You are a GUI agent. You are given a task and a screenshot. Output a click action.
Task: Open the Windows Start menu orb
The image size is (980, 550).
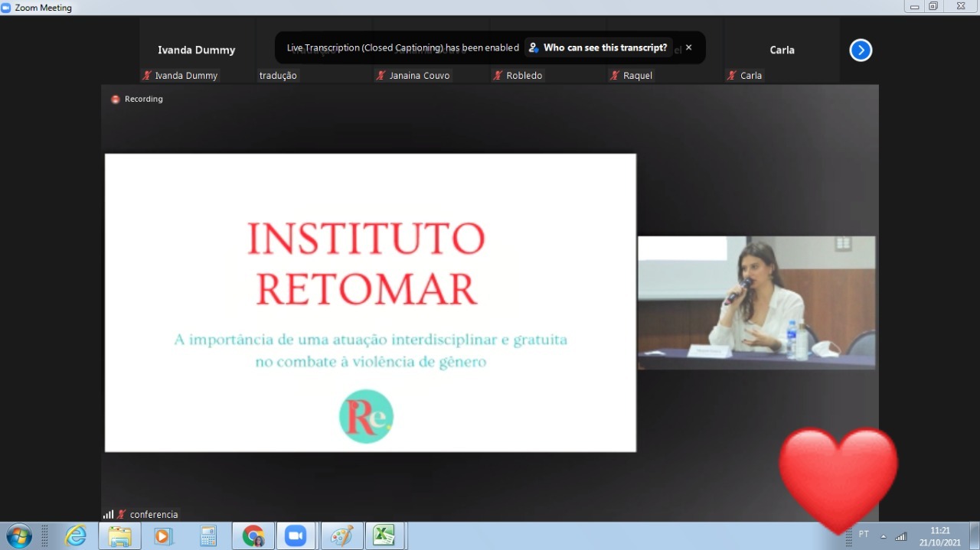click(18, 536)
